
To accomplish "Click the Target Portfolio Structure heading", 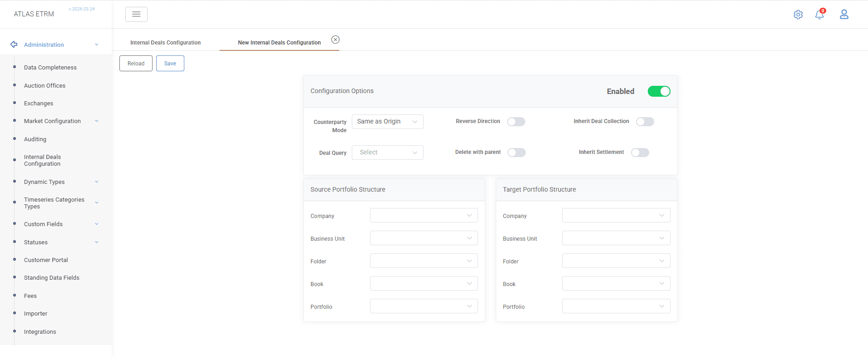I will [539, 189].
